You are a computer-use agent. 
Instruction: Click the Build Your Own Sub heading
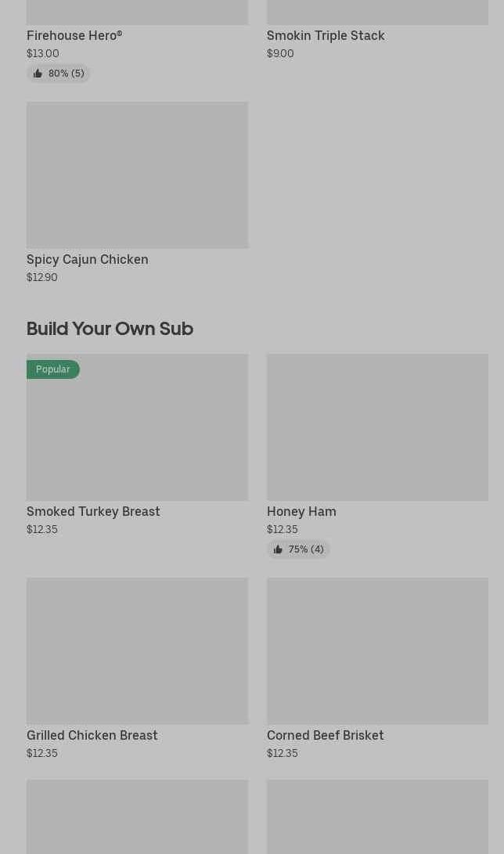click(110, 328)
